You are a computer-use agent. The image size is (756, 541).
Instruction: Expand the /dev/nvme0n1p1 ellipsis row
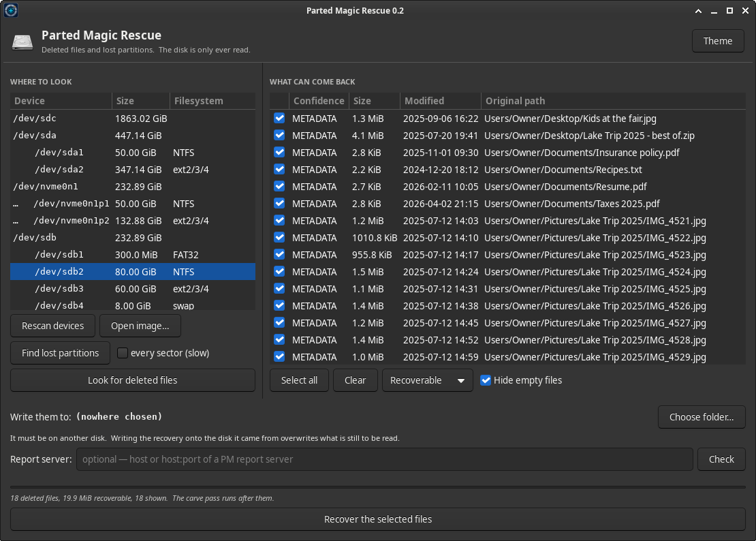tap(16, 204)
